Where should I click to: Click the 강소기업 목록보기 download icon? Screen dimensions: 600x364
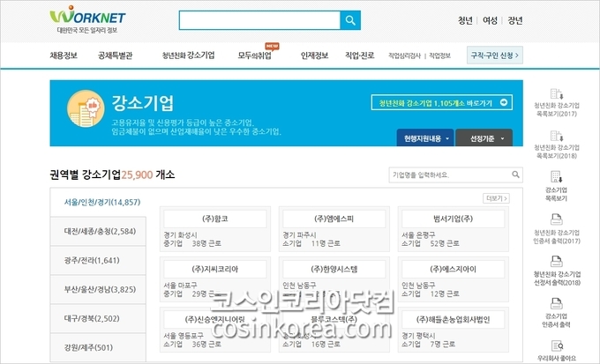click(x=557, y=176)
